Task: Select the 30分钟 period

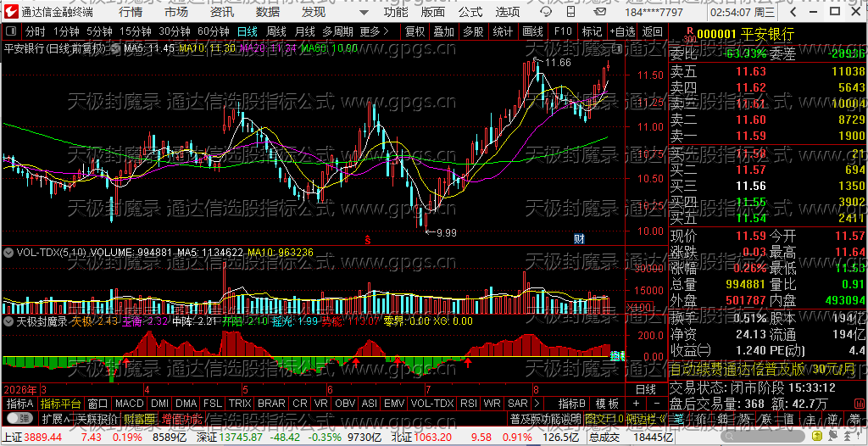Action: (x=175, y=31)
